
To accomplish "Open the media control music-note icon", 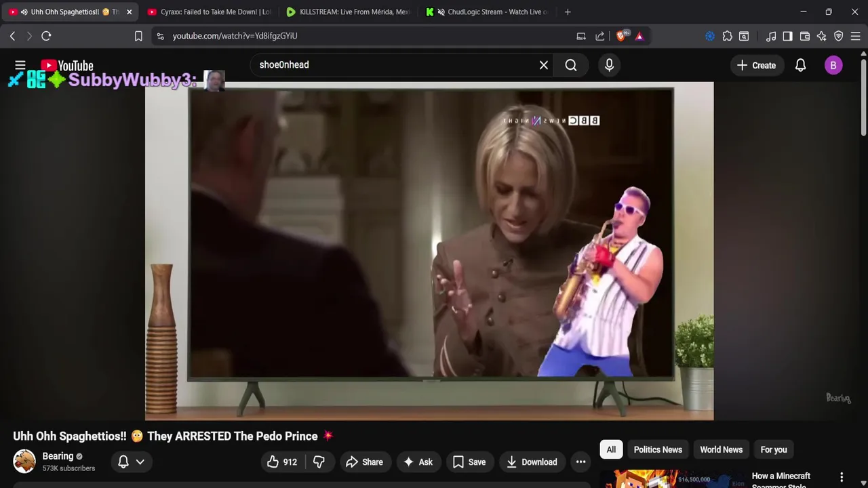I will pos(771,36).
